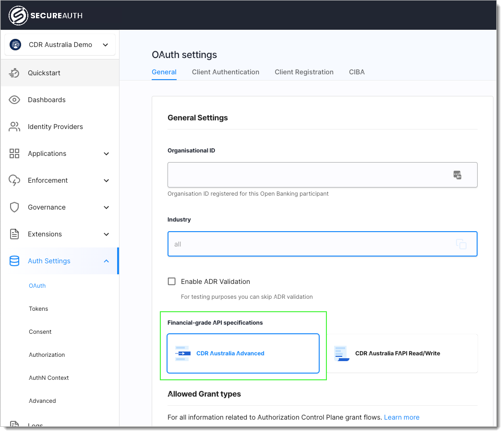The width and height of the screenshot is (504, 434).
Task: Open the Consent submenu item
Action: click(x=40, y=332)
